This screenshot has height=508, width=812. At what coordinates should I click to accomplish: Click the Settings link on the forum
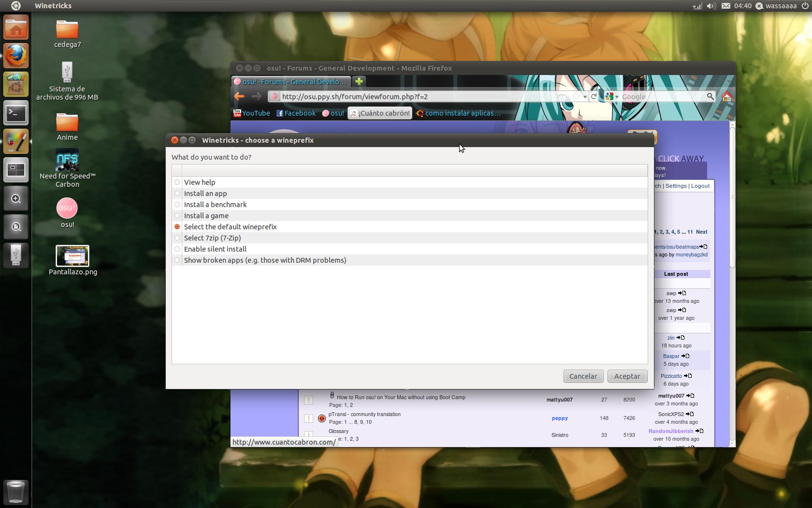pyautogui.click(x=676, y=186)
